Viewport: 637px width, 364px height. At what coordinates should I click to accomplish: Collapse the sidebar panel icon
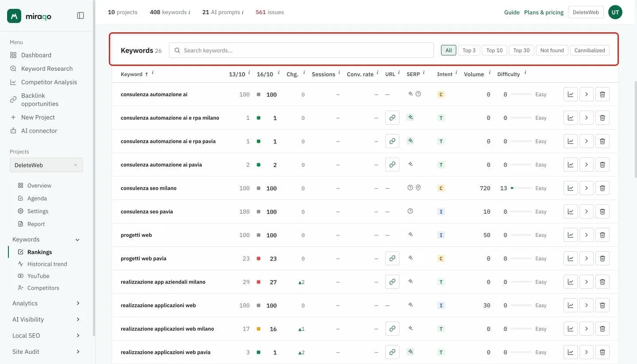tap(81, 15)
